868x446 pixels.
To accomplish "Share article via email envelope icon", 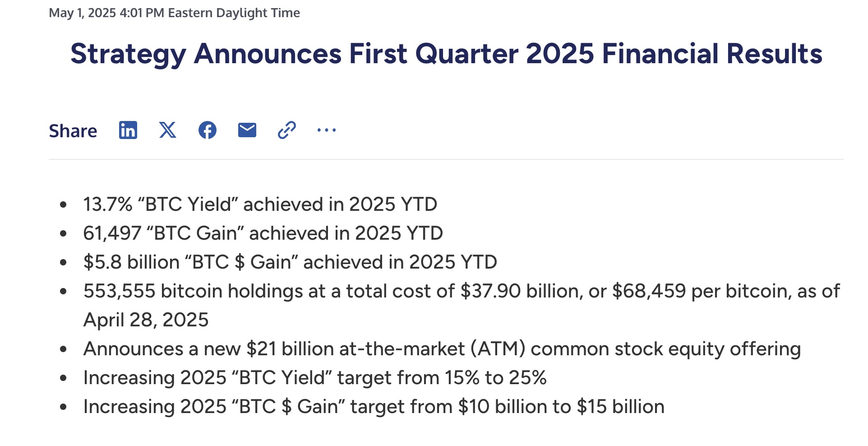I will 247,130.
